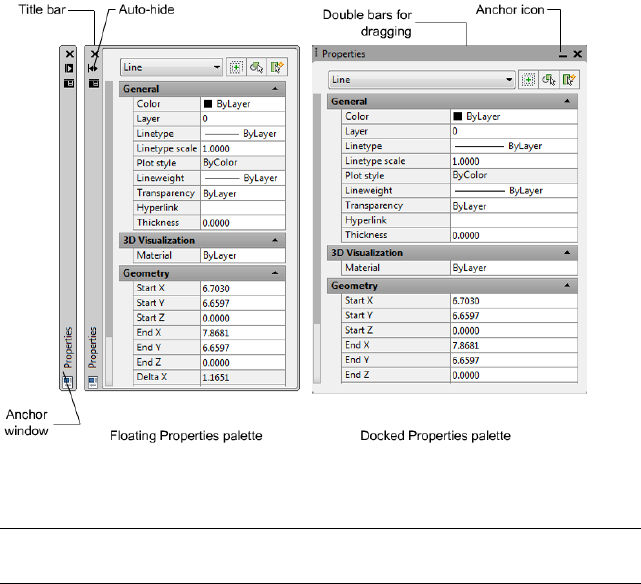Viewport: 641px width, 584px height.
Task: Click Transparency ByLayer value in docked palette
Action: click(x=514, y=206)
